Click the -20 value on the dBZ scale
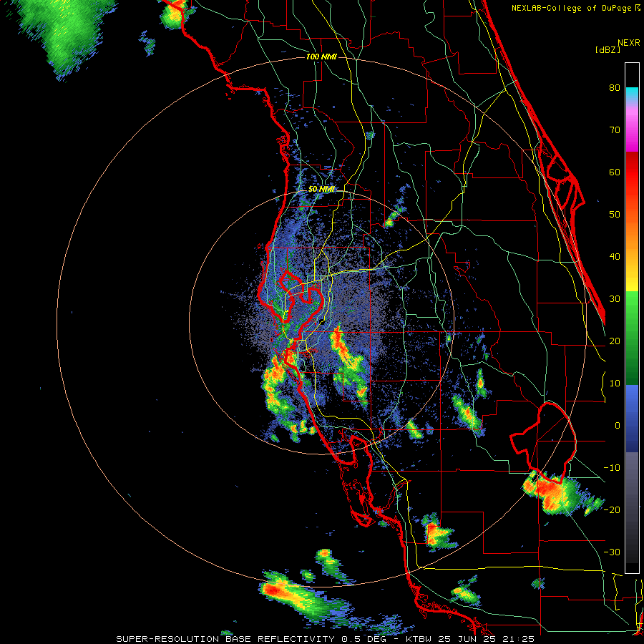Screen dimensions: 644x644 click(x=612, y=509)
